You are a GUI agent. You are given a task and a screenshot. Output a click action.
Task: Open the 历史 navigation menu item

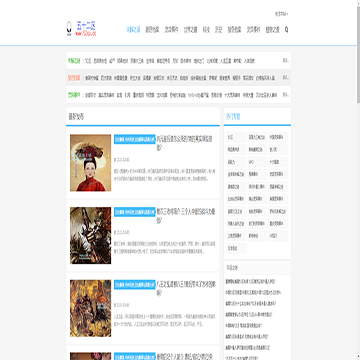pos(219,30)
